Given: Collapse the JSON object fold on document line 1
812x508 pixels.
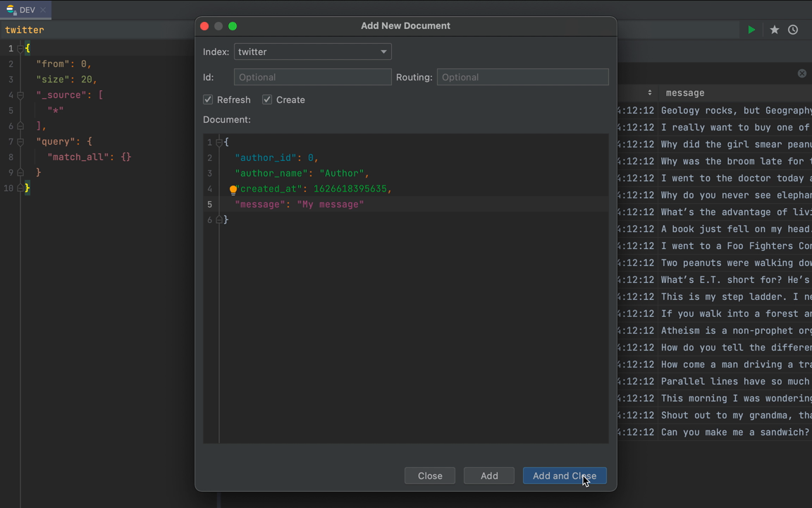Looking at the screenshot, I should pos(218,142).
